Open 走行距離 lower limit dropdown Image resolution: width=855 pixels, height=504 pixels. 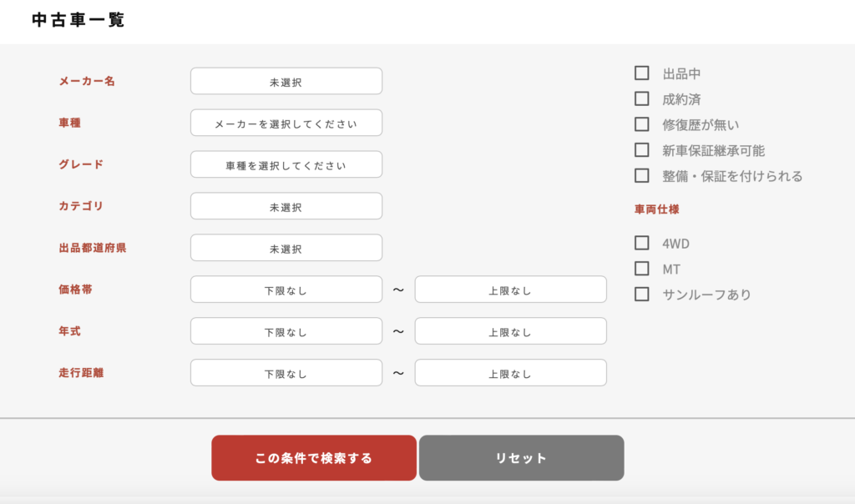pos(286,373)
